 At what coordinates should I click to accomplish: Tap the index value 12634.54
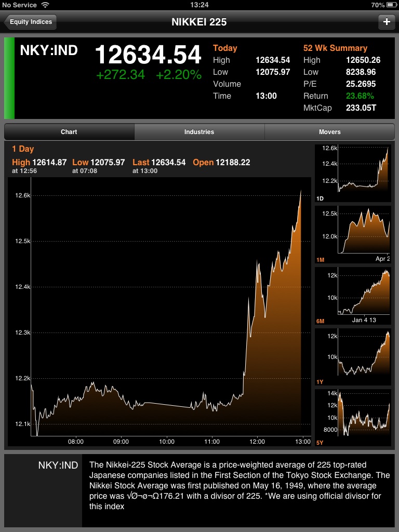(x=148, y=54)
